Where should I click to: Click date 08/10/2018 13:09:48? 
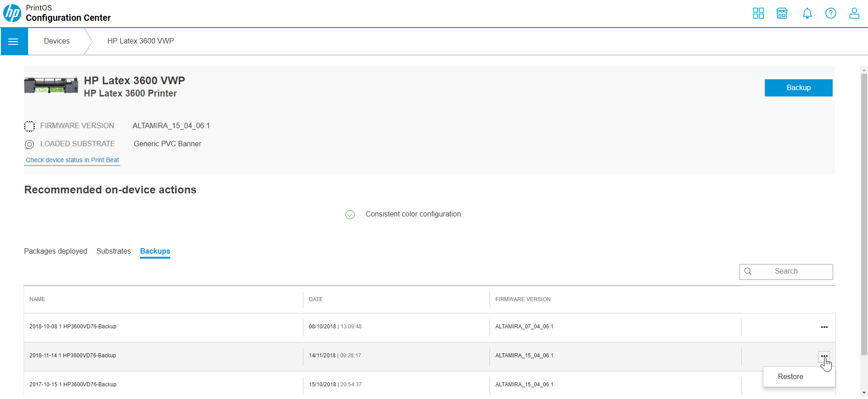point(335,327)
